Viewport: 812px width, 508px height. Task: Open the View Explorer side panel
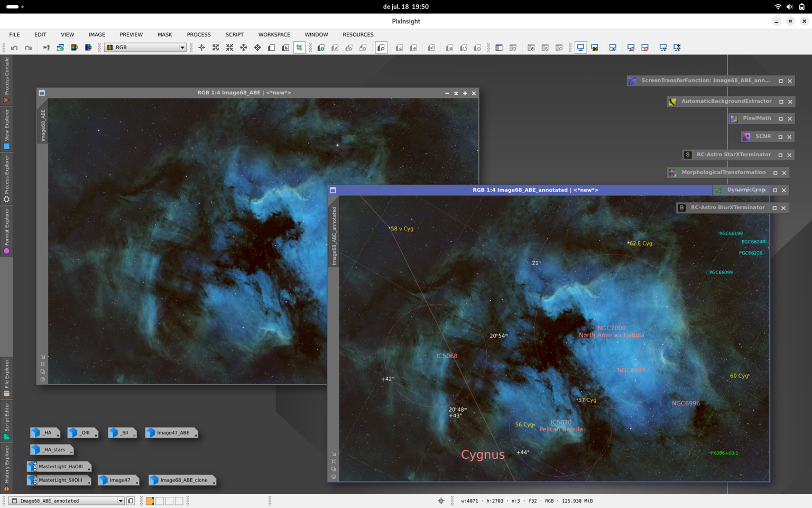pyautogui.click(x=6, y=129)
